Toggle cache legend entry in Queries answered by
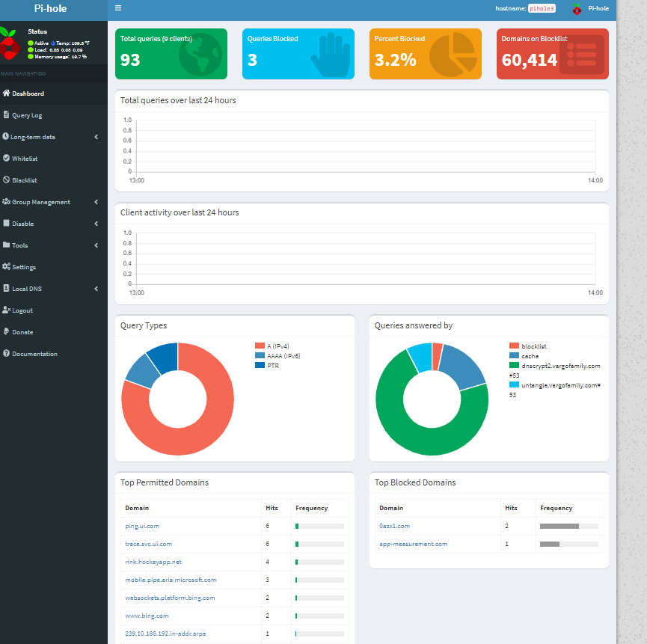 (x=524, y=355)
